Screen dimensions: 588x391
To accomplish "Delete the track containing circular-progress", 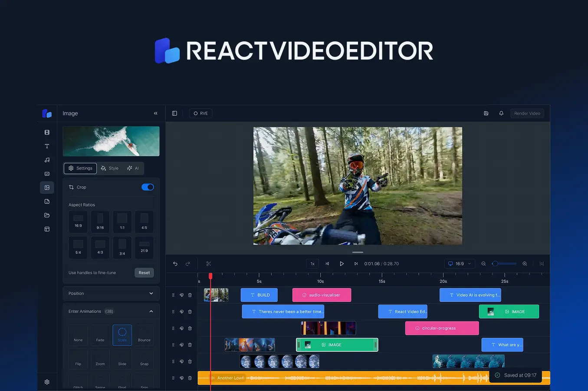I will (190, 328).
